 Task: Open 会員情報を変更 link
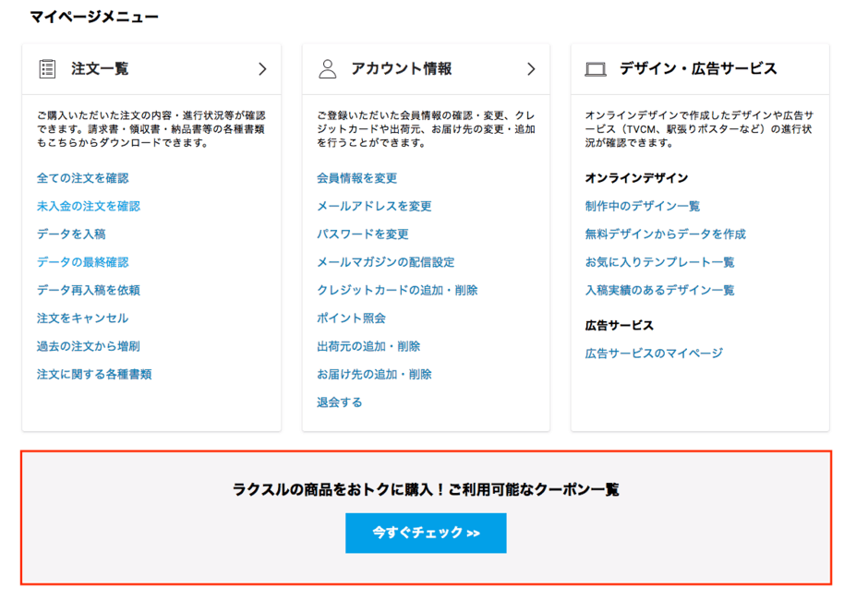[357, 178]
